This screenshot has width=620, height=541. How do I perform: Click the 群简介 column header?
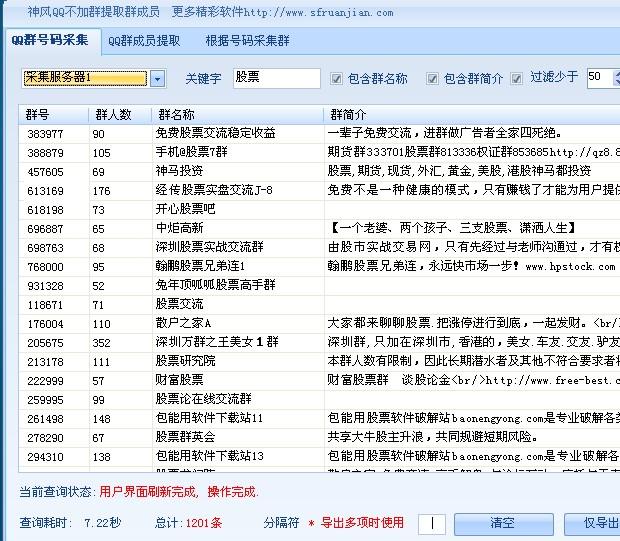click(470, 115)
